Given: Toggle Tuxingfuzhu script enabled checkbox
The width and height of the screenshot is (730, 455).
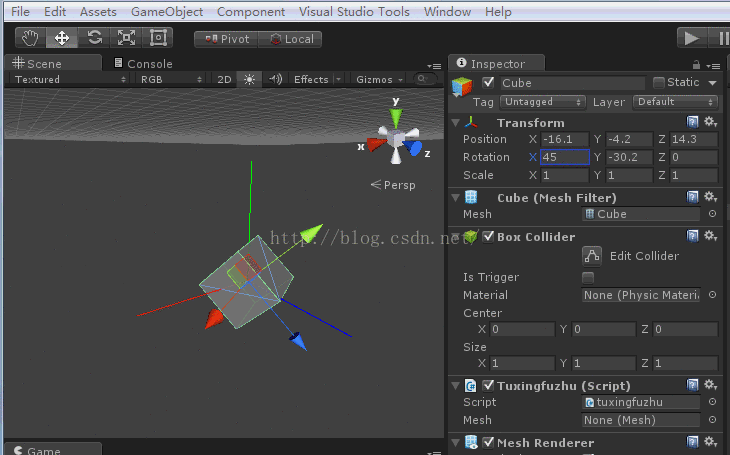Looking at the screenshot, I should pyautogui.click(x=488, y=386).
